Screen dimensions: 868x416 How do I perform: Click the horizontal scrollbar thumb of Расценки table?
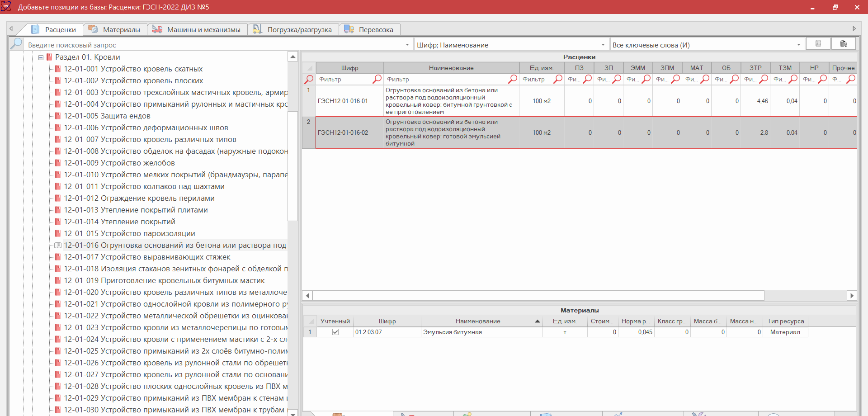tap(538, 295)
